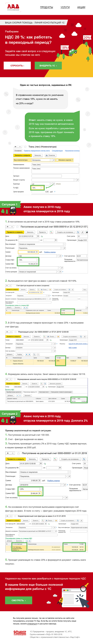The width and height of the screenshot is (93, 644).
Task: Add Ткань (лен) card to favorites star
Action: pos(25,147)
